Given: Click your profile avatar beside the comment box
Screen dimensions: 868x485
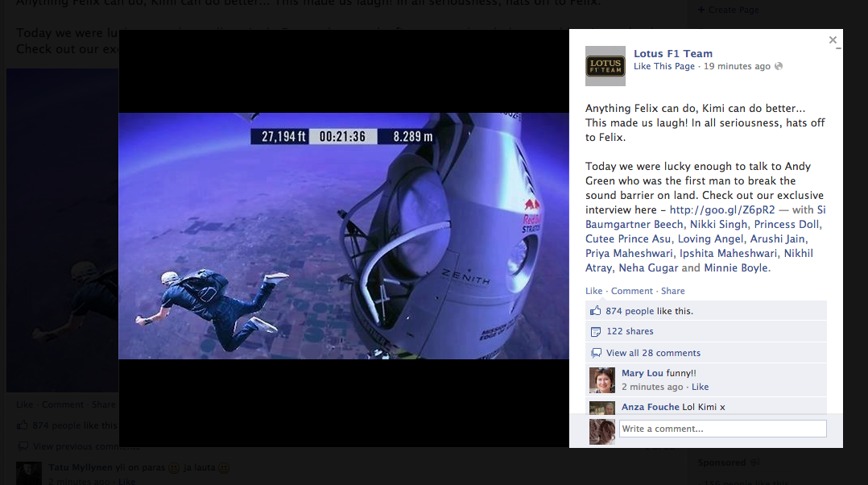Looking at the screenshot, I should coord(602,431).
